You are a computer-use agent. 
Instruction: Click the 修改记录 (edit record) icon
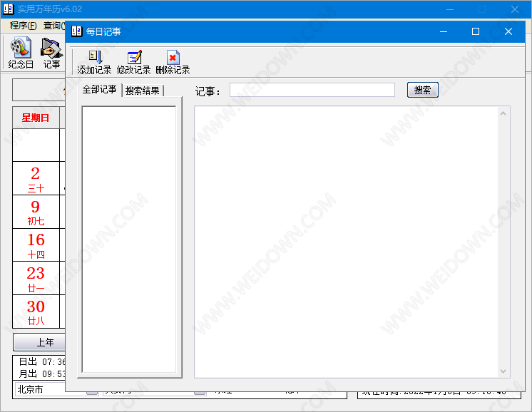(133, 62)
